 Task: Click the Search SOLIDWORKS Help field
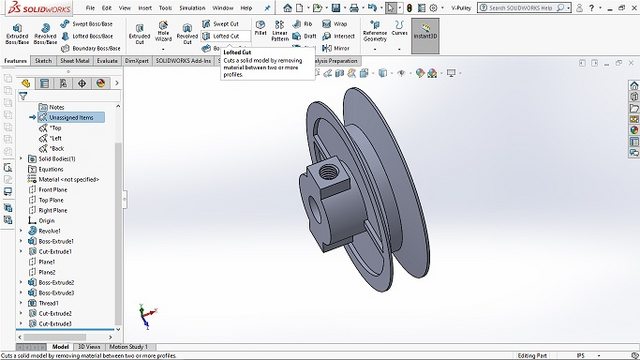click(521, 8)
